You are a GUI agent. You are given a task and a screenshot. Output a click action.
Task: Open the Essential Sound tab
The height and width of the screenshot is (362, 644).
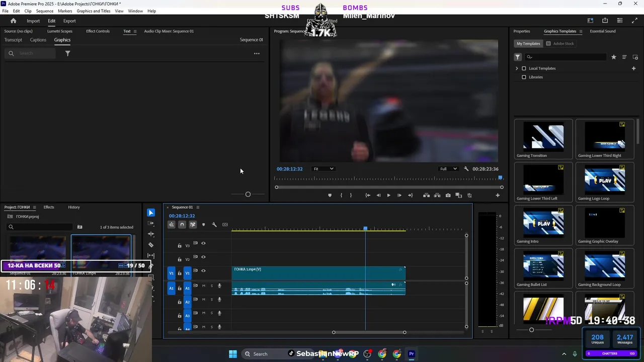pos(603,31)
